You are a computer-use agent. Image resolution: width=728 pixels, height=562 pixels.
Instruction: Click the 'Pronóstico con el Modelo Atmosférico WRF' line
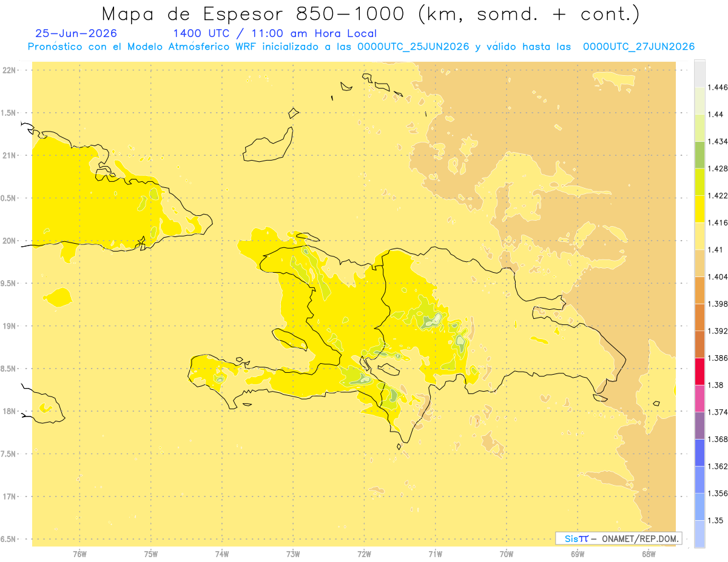click(361, 47)
